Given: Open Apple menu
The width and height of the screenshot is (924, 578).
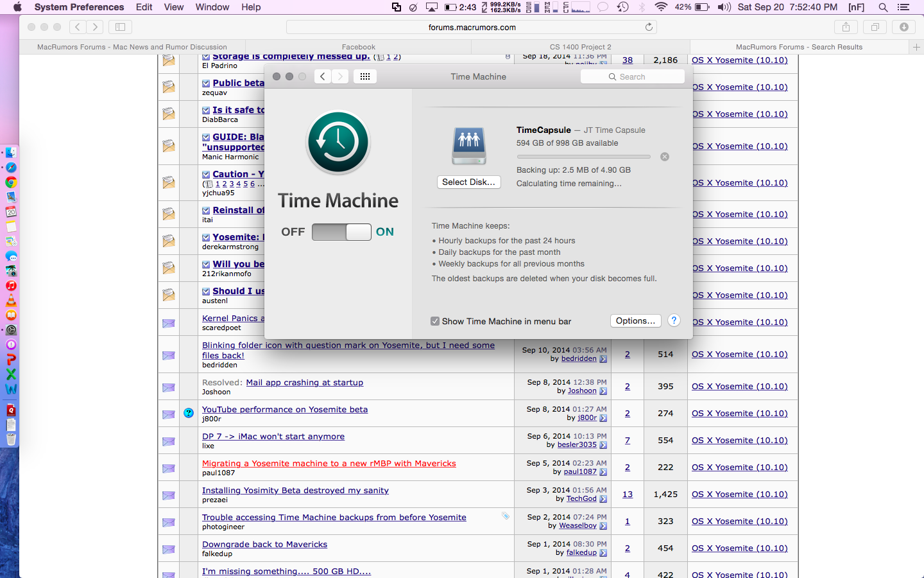Looking at the screenshot, I should (17, 7).
